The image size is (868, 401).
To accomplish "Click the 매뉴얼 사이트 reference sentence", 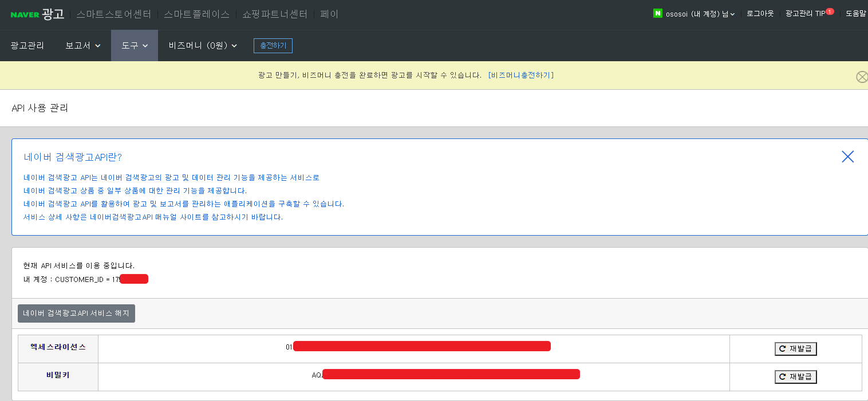I will point(153,217).
